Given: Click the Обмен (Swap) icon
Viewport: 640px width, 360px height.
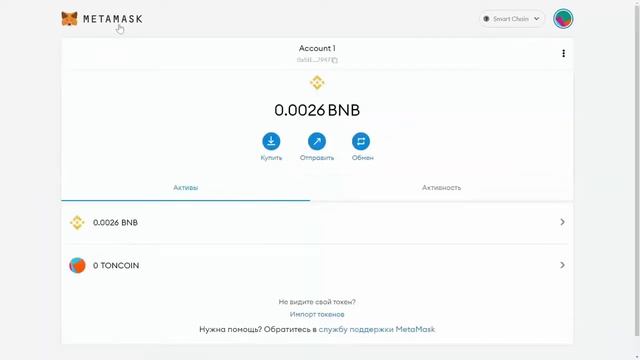Looking at the screenshot, I should (x=361, y=141).
